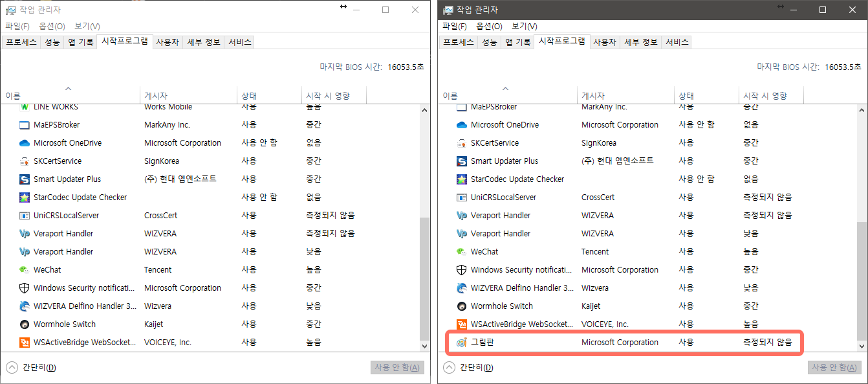The width and height of the screenshot is (868, 384).
Task: Open 보기(V) menu in left window
Action: click(x=87, y=27)
